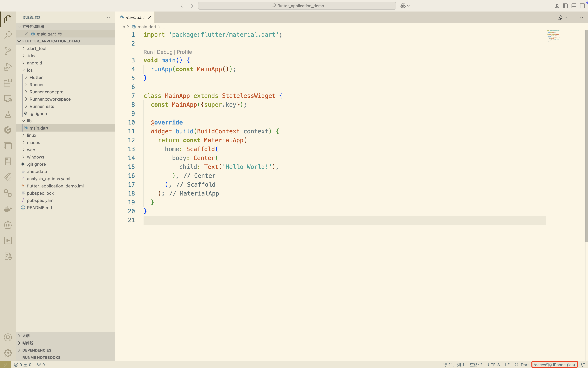Close the main.dart editor tab
This screenshot has height=368, width=588.
pyautogui.click(x=150, y=17)
